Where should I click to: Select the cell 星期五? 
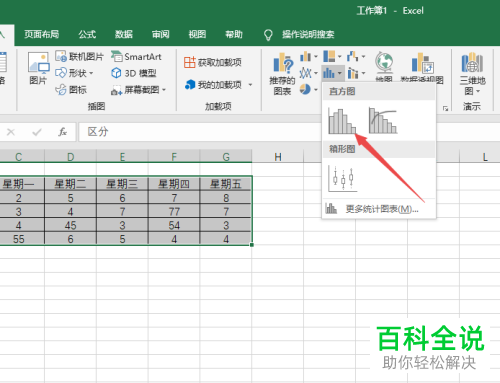[226, 184]
